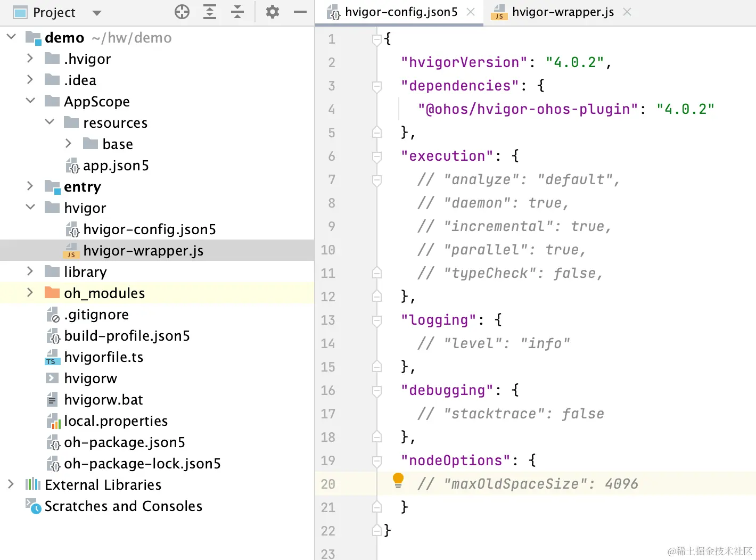Click the entry module folder icon

click(53, 187)
